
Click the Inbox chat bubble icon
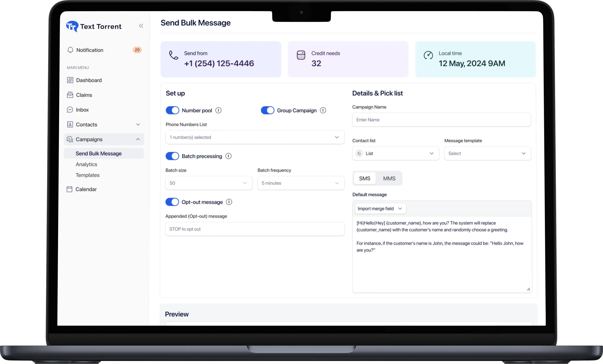[x=70, y=110]
